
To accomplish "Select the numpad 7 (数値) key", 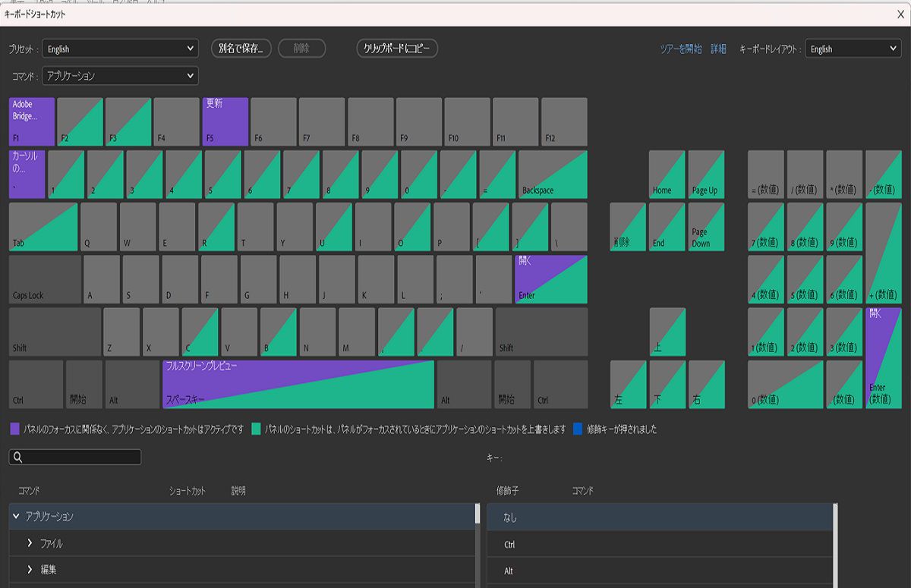I will [x=766, y=227].
